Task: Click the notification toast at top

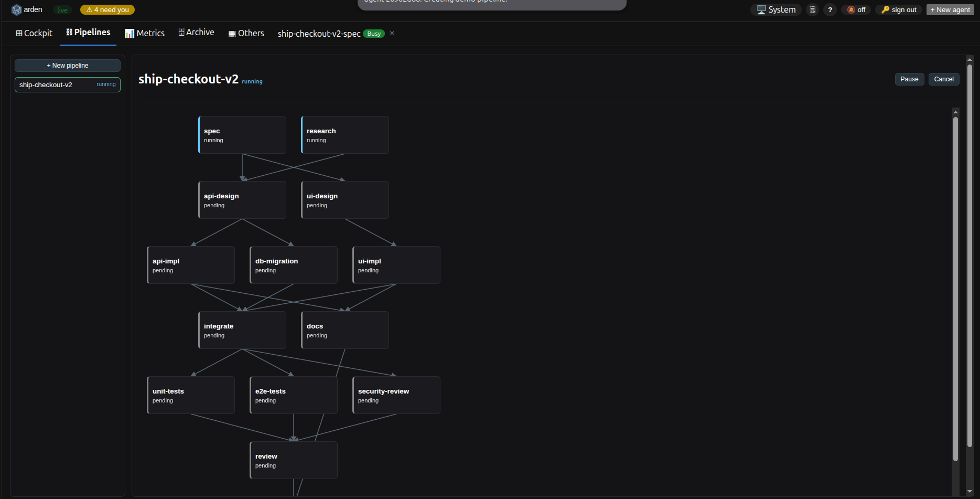Action: [x=492, y=4]
